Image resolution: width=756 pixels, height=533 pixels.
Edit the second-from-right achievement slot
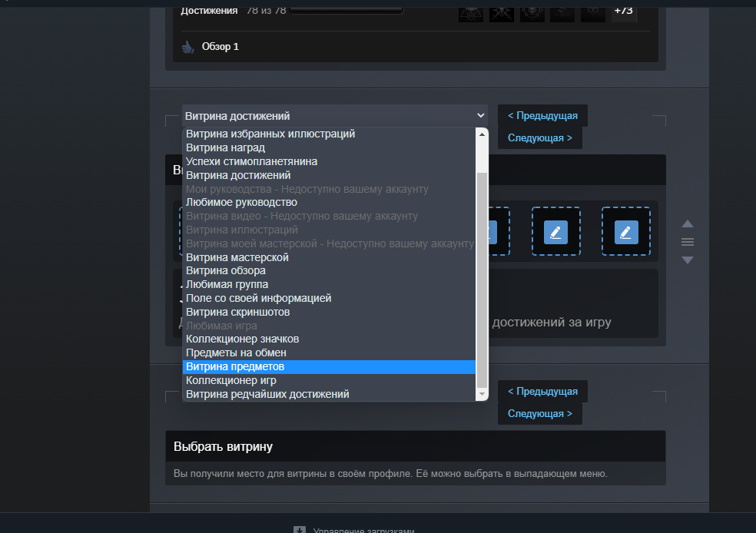coord(555,232)
